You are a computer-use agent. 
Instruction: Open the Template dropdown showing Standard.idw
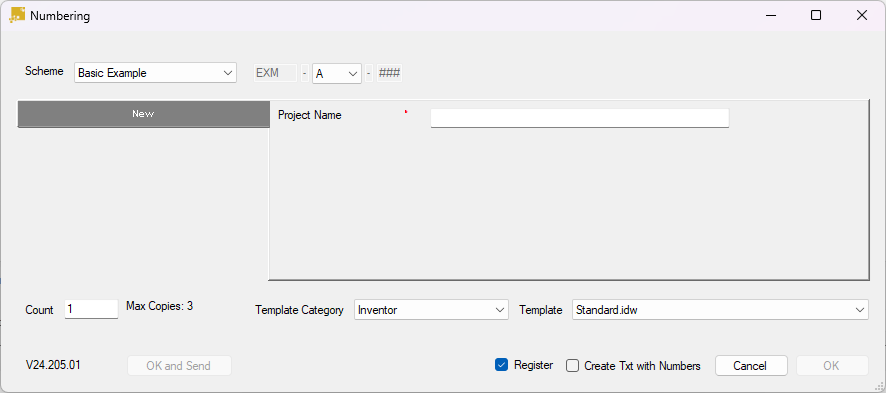tap(720, 309)
